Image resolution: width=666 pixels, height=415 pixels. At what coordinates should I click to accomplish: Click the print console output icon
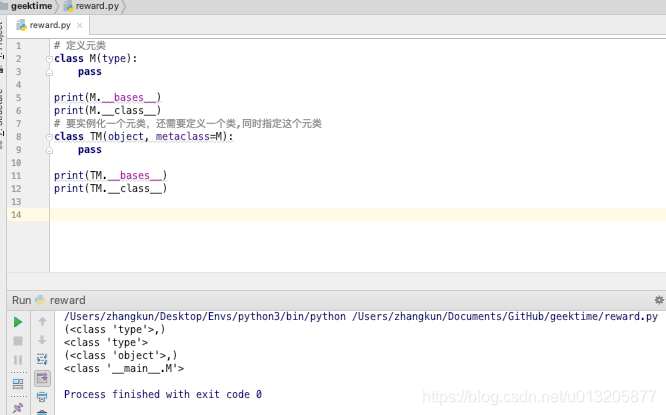coord(42,397)
